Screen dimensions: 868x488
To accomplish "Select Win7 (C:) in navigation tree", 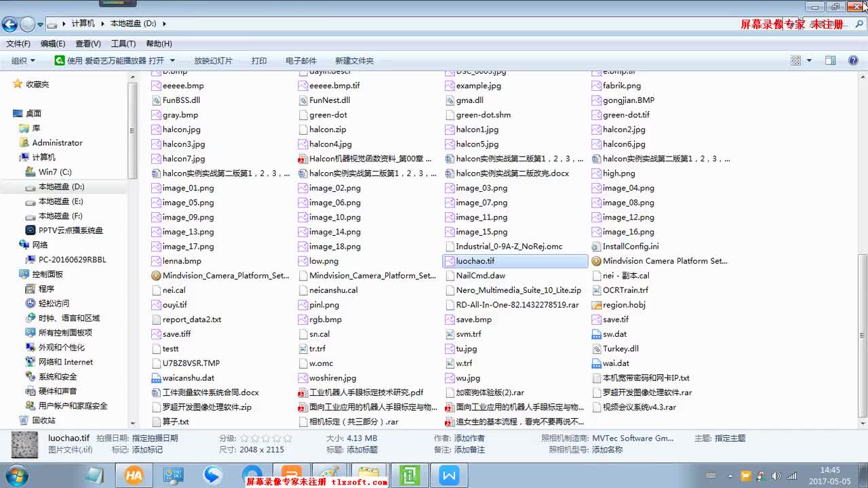I will pos(55,172).
